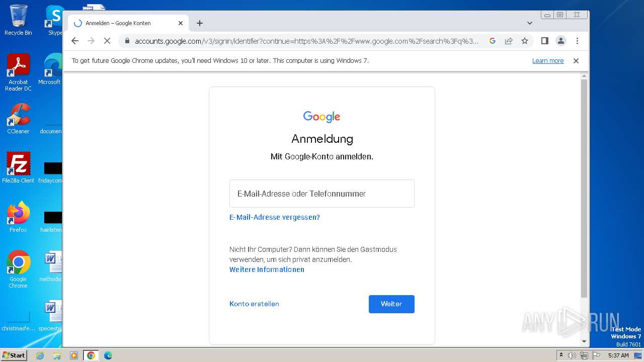Open Acrobat Reader DC desktop icon
644x362 pixels.
click(x=18, y=73)
